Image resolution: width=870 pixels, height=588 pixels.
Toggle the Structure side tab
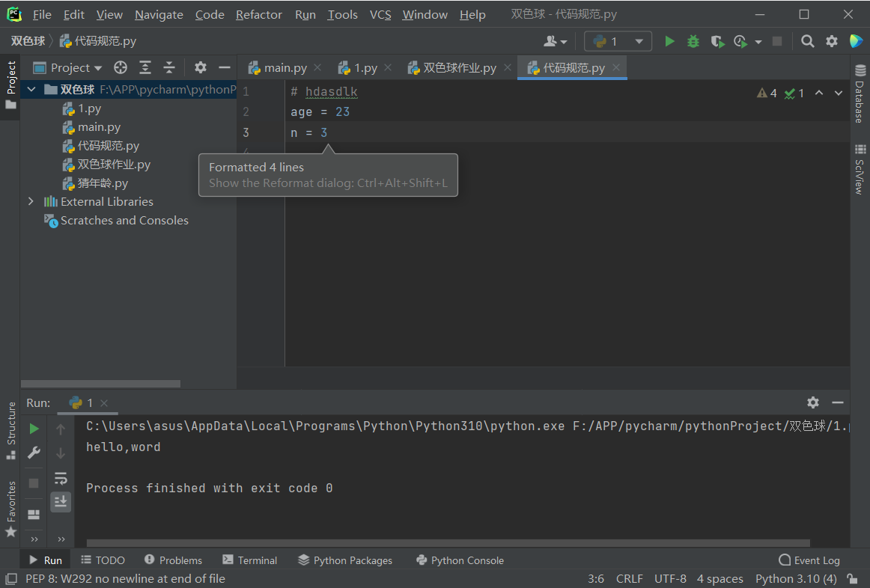coord(10,431)
